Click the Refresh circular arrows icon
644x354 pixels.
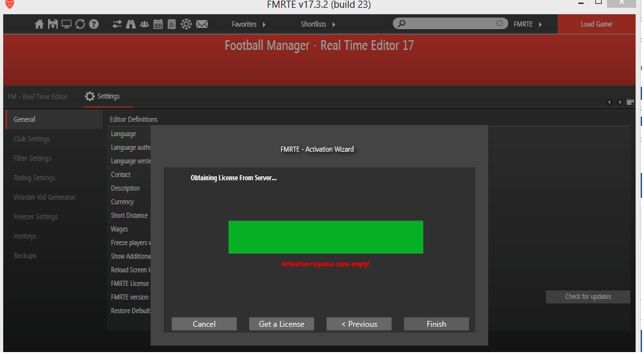tap(80, 24)
